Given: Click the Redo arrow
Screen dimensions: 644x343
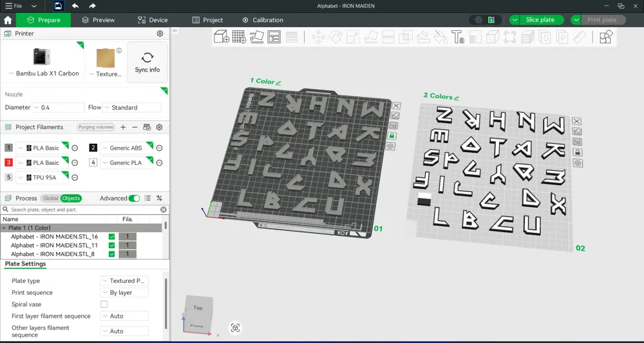Looking at the screenshot, I should click(92, 6).
